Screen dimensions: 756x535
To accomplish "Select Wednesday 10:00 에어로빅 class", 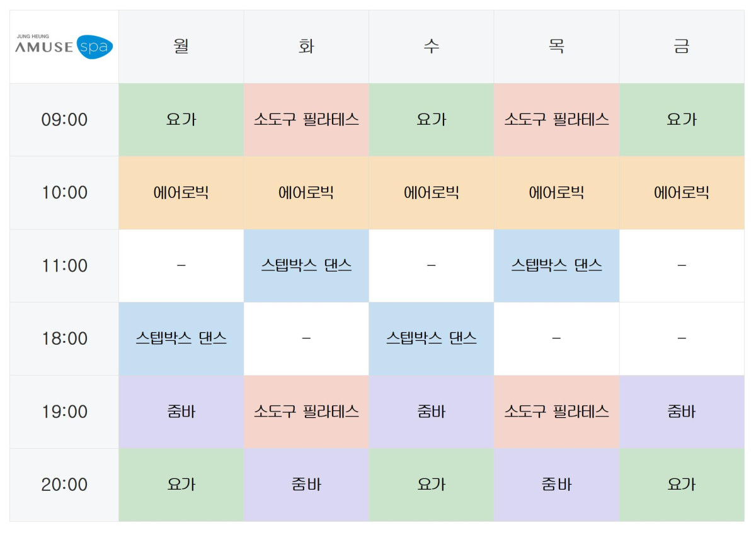I will click(431, 193).
